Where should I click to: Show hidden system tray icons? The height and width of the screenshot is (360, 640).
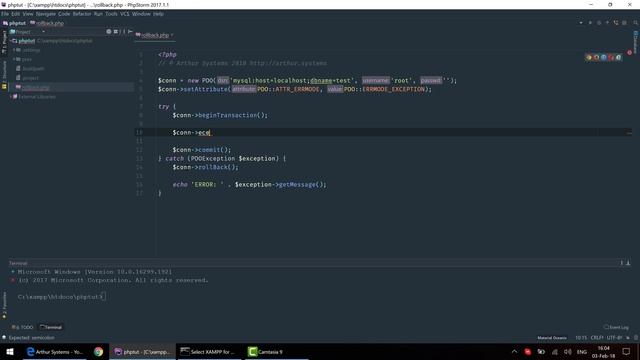click(x=514, y=351)
